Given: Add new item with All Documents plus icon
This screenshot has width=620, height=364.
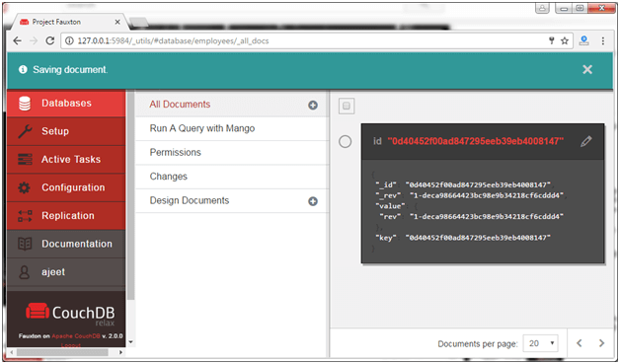Looking at the screenshot, I should pos(313,106).
